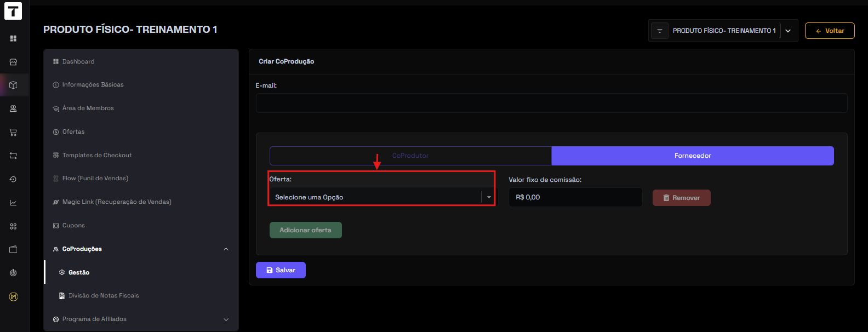Screen dimensions: 868x332
Task: Open the Ofertas menu item
Action: pos(73,132)
